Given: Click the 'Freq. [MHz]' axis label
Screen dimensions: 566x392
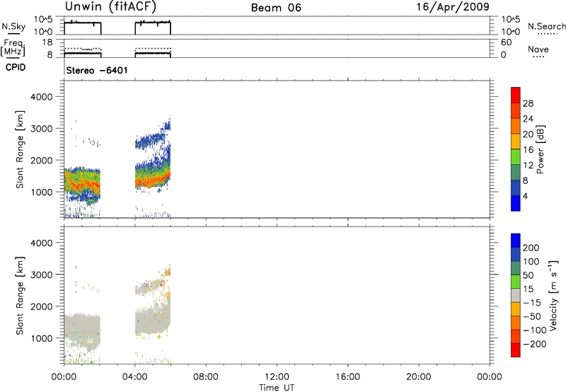Looking at the screenshot, I should pos(13,48).
